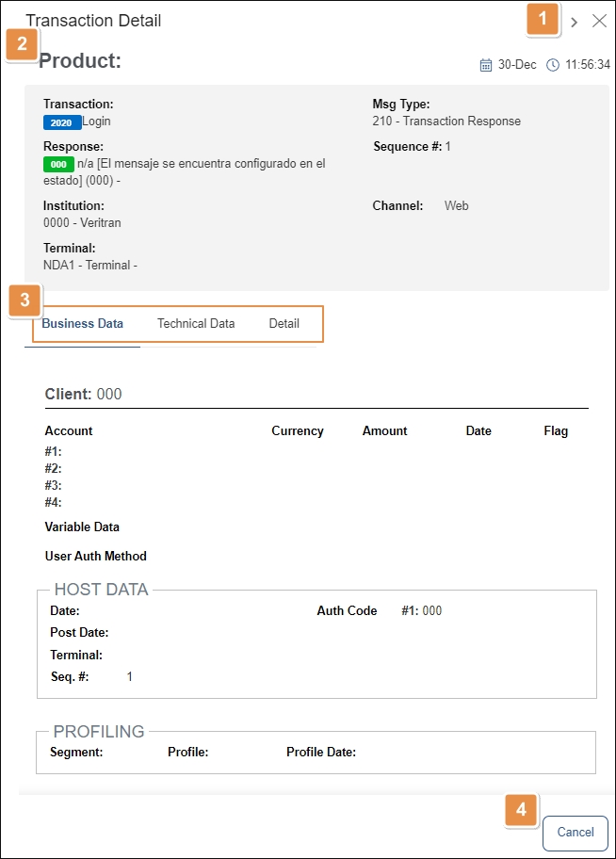
Task: Close the Transaction Detail panel
Action: 599,21
